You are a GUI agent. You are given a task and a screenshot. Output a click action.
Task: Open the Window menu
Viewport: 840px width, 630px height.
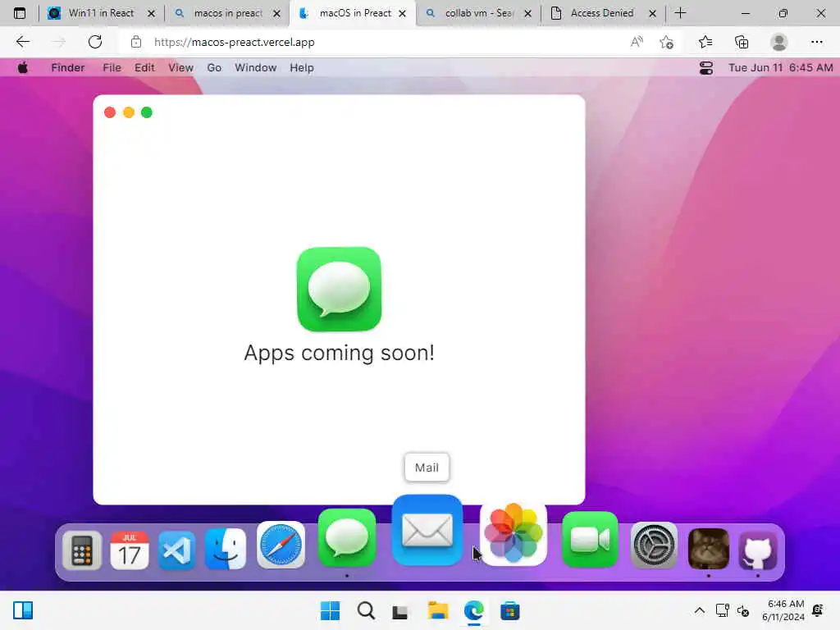[x=256, y=67]
